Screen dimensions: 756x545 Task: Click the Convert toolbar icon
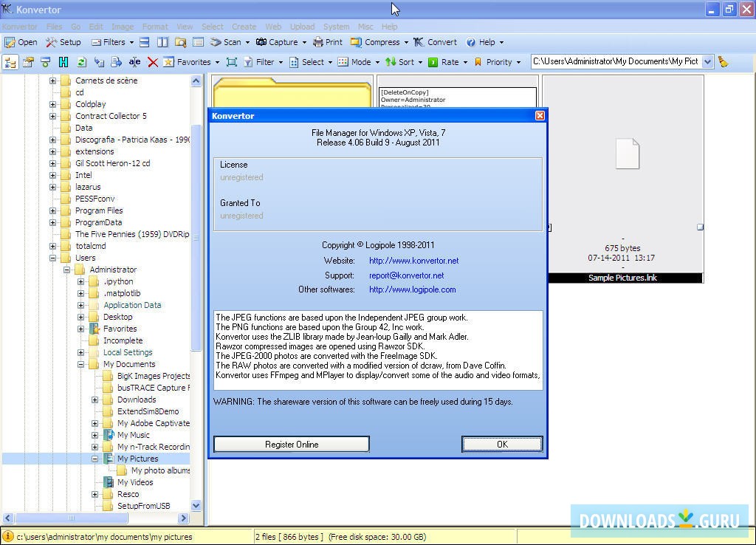point(419,42)
